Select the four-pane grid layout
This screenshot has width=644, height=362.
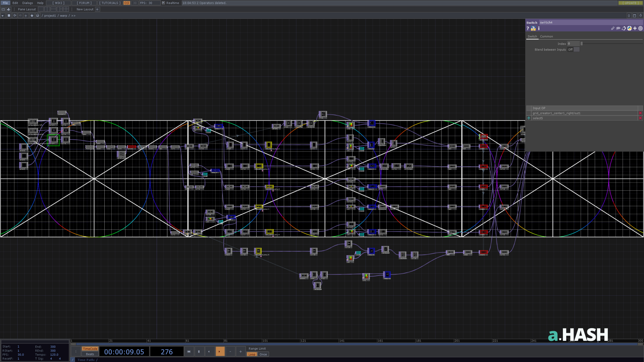pyautogui.click(x=66, y=9)
